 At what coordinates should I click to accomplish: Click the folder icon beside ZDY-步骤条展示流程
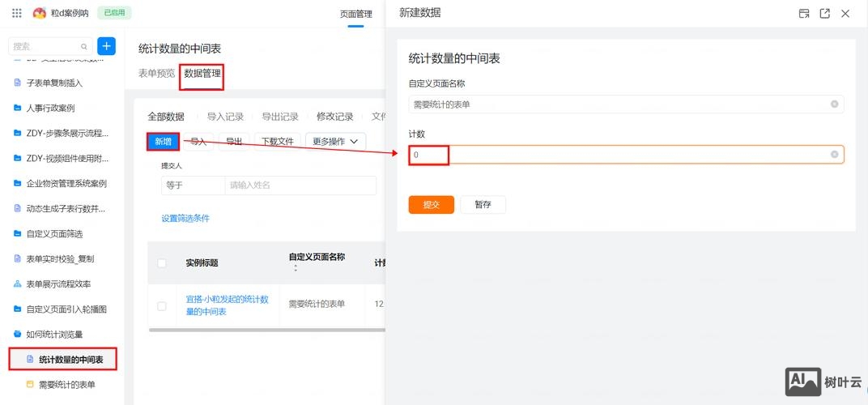tap(17, 133)
